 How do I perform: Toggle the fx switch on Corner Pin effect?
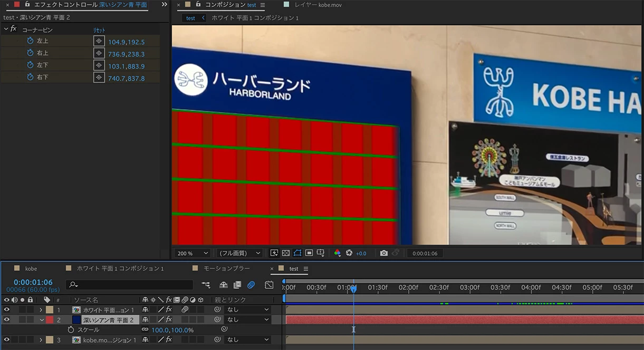point(13,29)
